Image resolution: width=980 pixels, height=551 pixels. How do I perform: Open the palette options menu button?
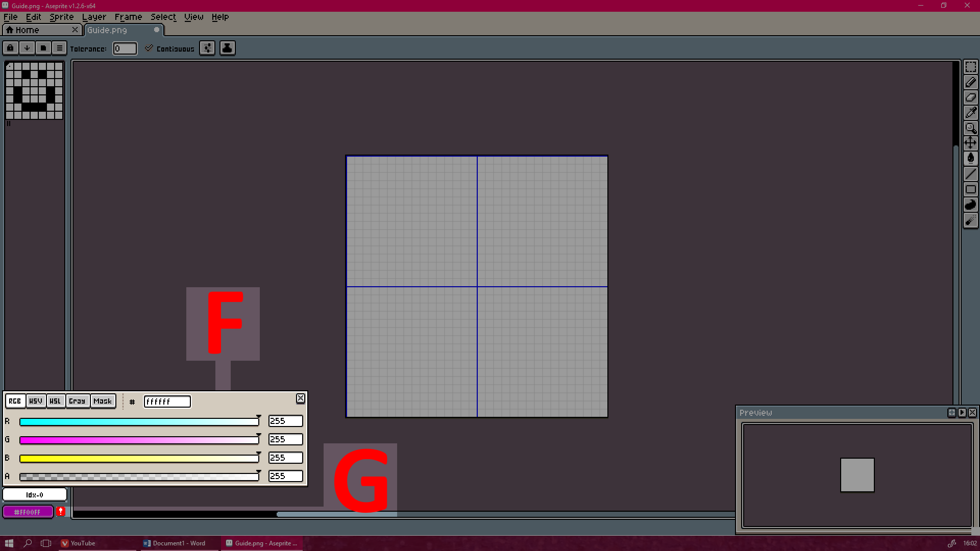pos(59,48)
